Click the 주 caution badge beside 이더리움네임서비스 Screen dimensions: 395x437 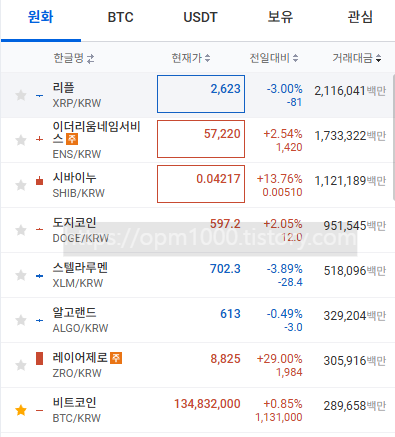pyautogui.click(x=72, y=139)
